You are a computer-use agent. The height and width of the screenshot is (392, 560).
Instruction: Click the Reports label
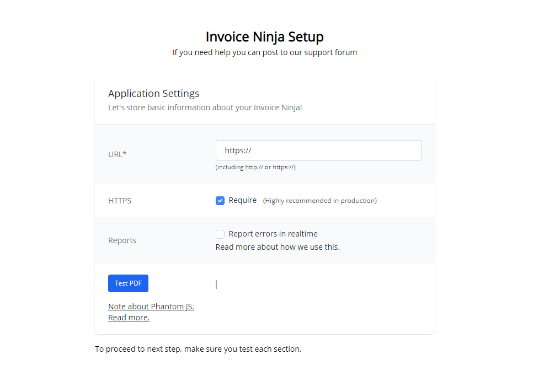pos(122,240)
